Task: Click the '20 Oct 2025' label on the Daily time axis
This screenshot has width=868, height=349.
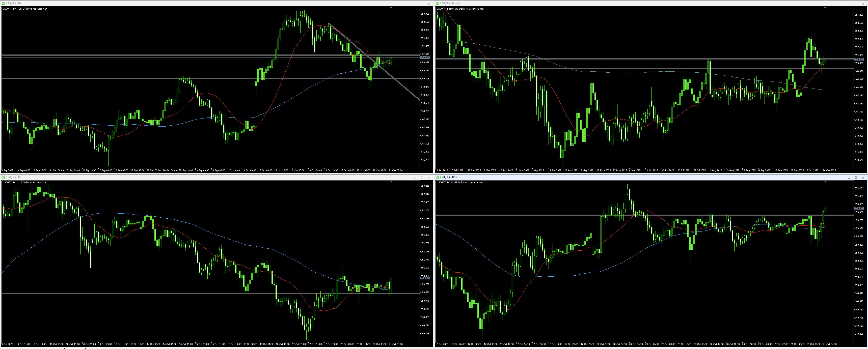Action: pos(829,170)
